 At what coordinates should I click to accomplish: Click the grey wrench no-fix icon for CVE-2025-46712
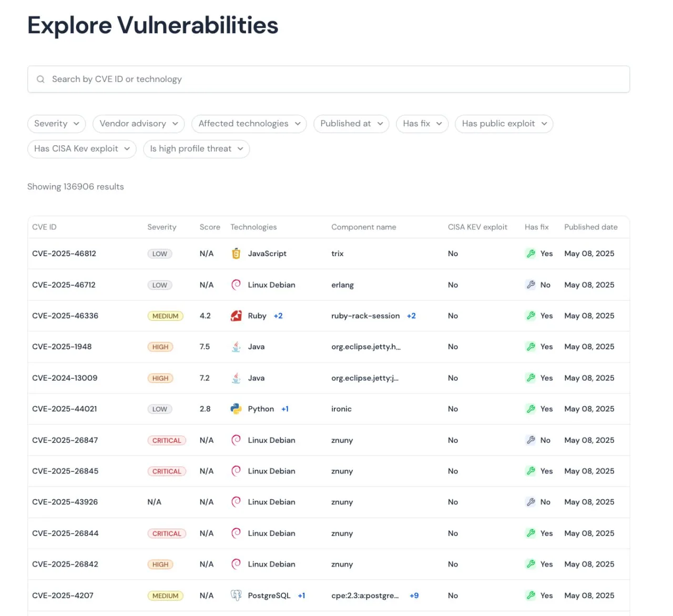[x=531, y=285]
